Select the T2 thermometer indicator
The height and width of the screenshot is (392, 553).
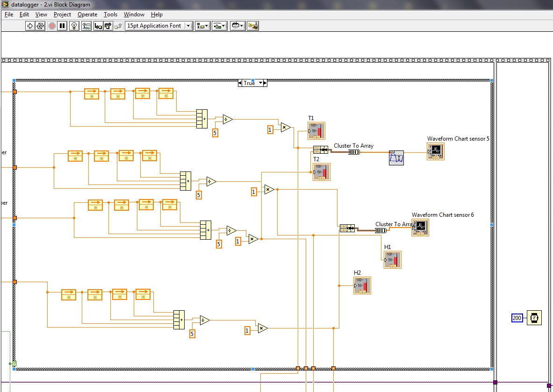(x=321, y=172)
